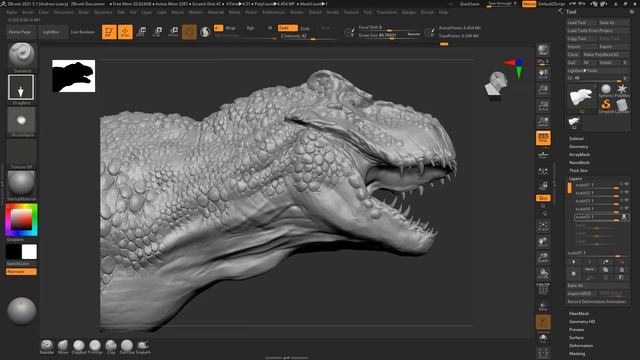Select ClayBuildup brush from bottom shelf
This screenshot has height=360, width=640.
pyautogui.click(x=79, y=347)
